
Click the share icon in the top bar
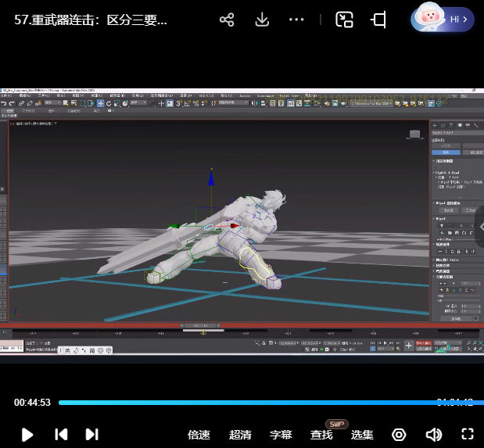point(227,20)
